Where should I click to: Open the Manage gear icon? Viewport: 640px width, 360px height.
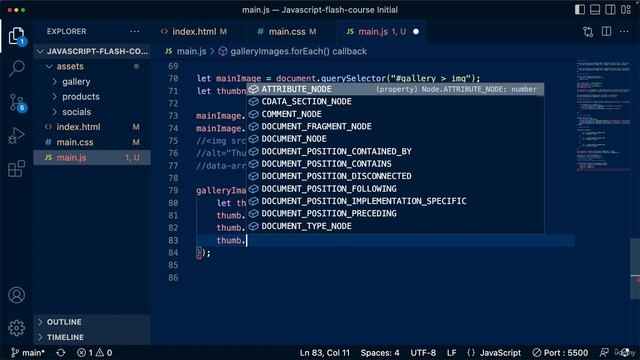pos(16,328)
